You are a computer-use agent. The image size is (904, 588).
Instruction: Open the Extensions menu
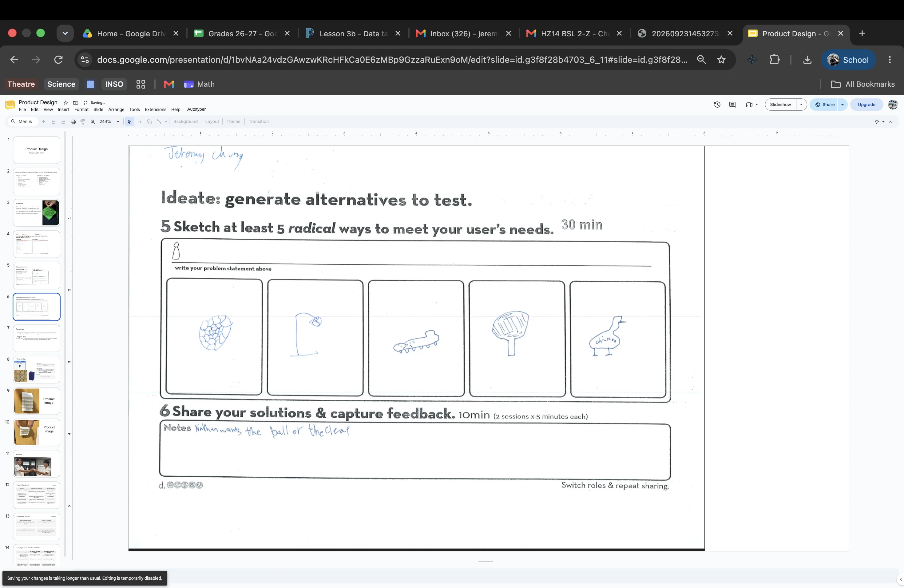click(155, 109)
